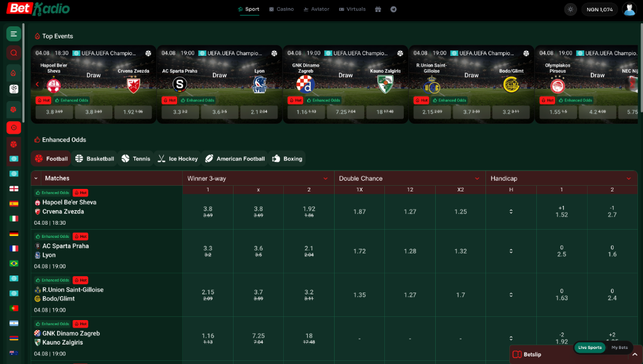Switch to My Bets in the betslip toggle
Viewport: 643px width, 364px height.
(x=620, y=348)
